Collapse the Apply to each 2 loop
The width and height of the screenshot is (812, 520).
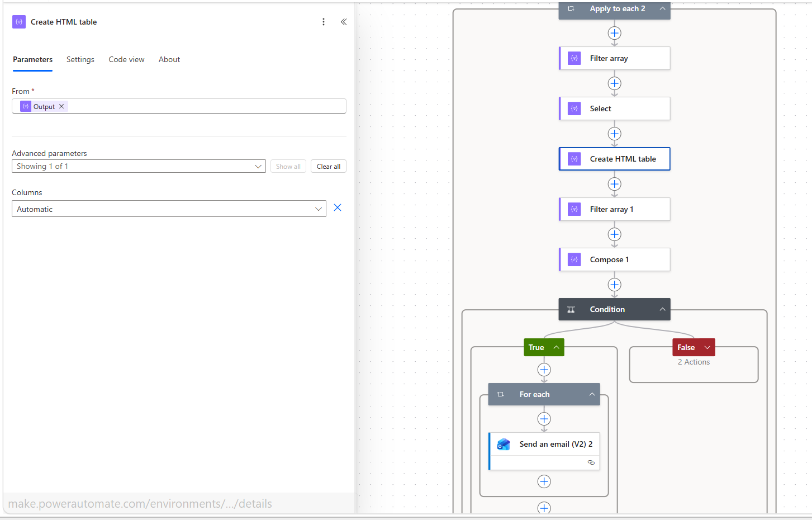click(x=662, y=8)
